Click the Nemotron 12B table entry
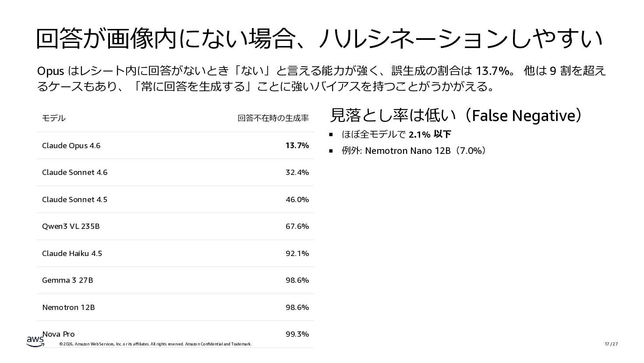This screenshot has height=363, width=644. click(x=68, y=307)
